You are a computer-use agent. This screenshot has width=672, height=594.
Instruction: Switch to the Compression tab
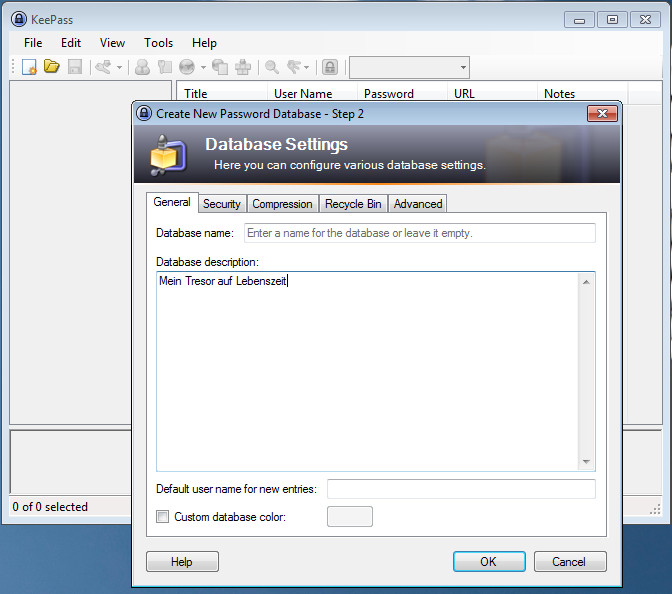coord(282,204)
